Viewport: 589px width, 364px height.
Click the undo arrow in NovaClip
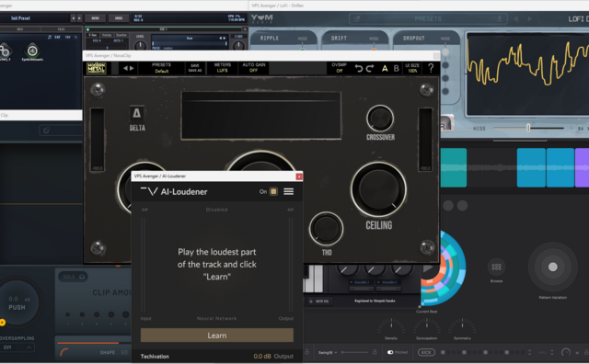(359, 68)
